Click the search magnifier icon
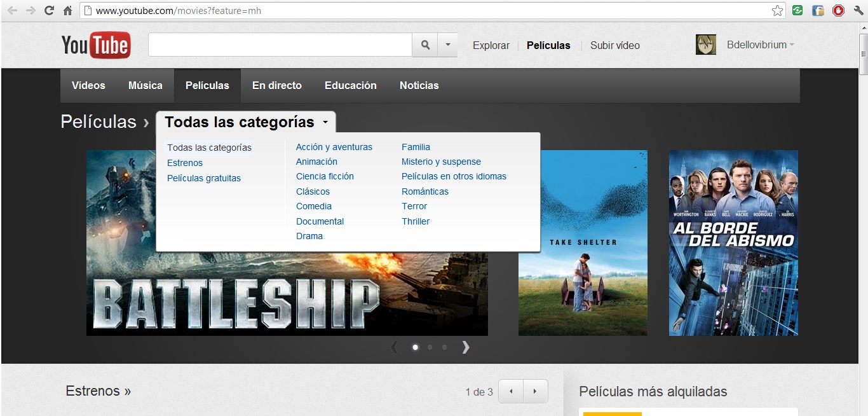 [x=424, y=45]
